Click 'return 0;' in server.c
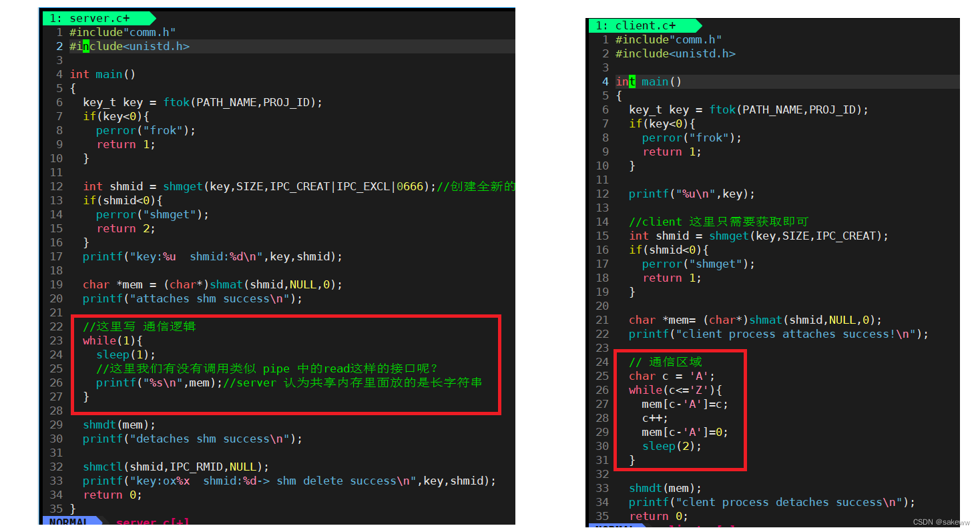The height and width of the screenshot is (532, 980). (x=113, y=495)
